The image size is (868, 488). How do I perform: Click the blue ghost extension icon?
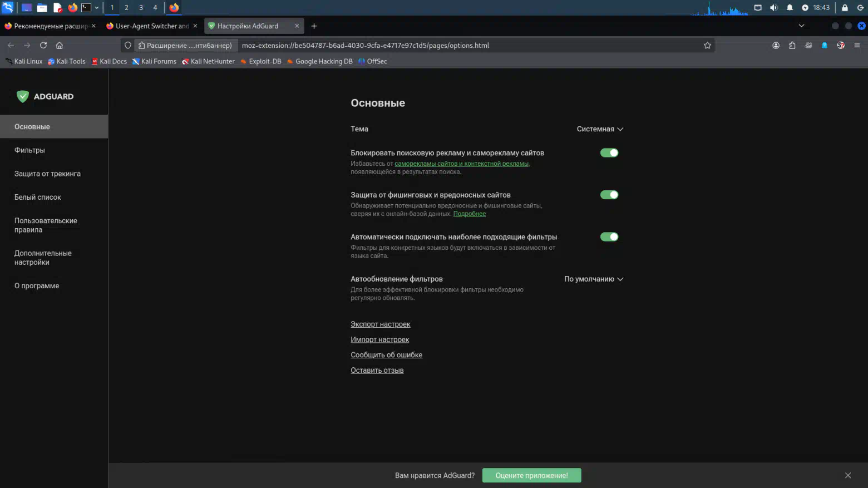click(x=825, y=46)
